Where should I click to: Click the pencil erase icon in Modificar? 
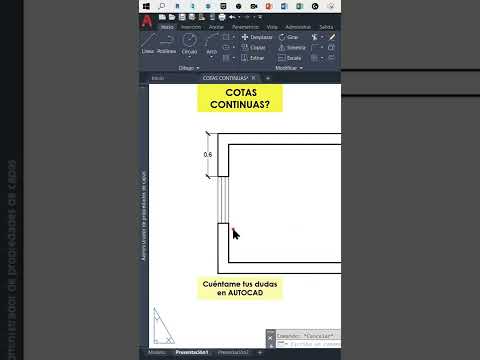click(x=332, y=37)
